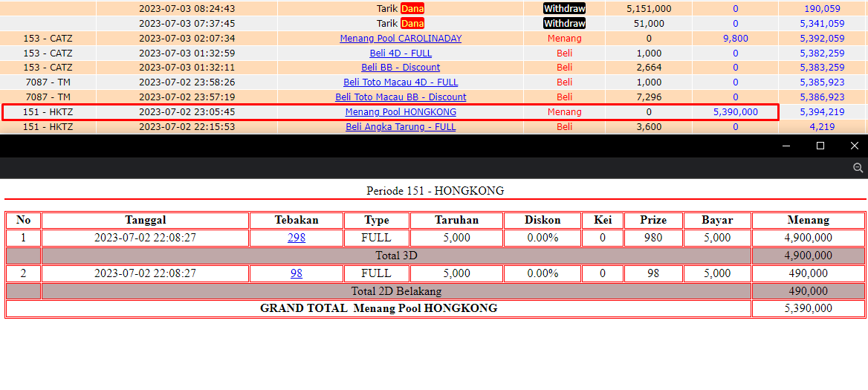Click balance value 4,219

822,127
